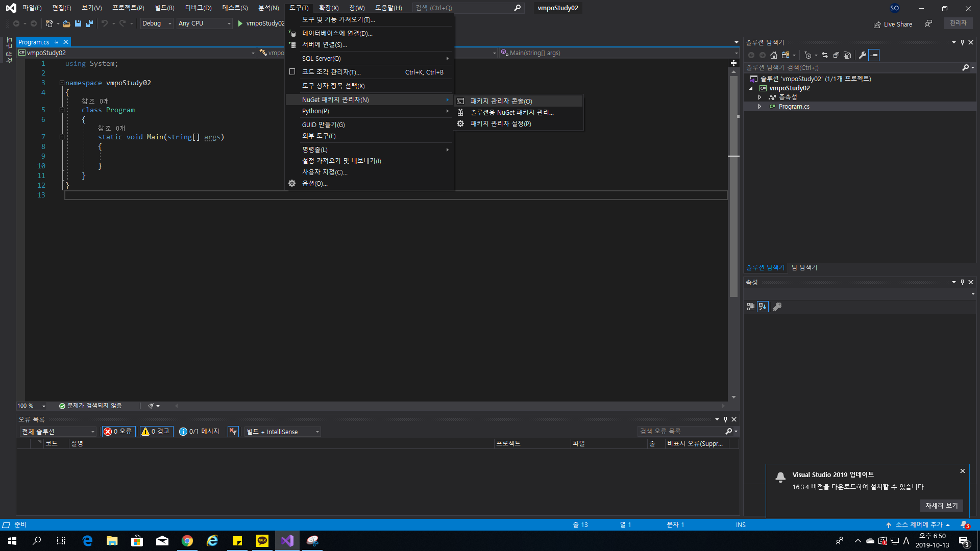Click the Solution Explorer home icon
980x551 pixels.
tap(774, 55)
